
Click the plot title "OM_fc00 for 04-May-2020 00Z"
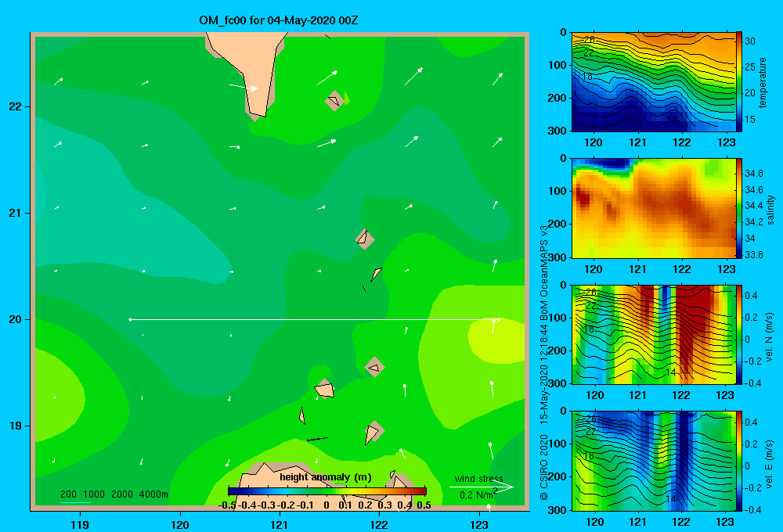pos(278,20)
